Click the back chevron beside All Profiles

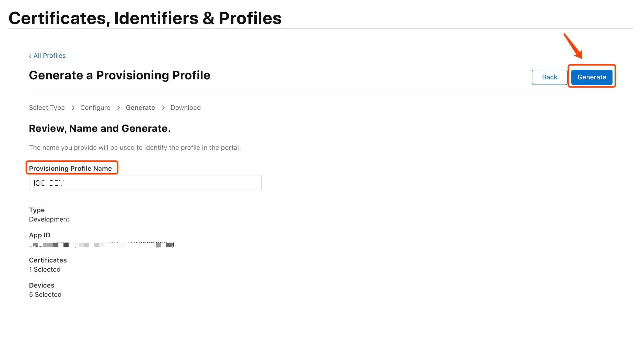point(30,56)
